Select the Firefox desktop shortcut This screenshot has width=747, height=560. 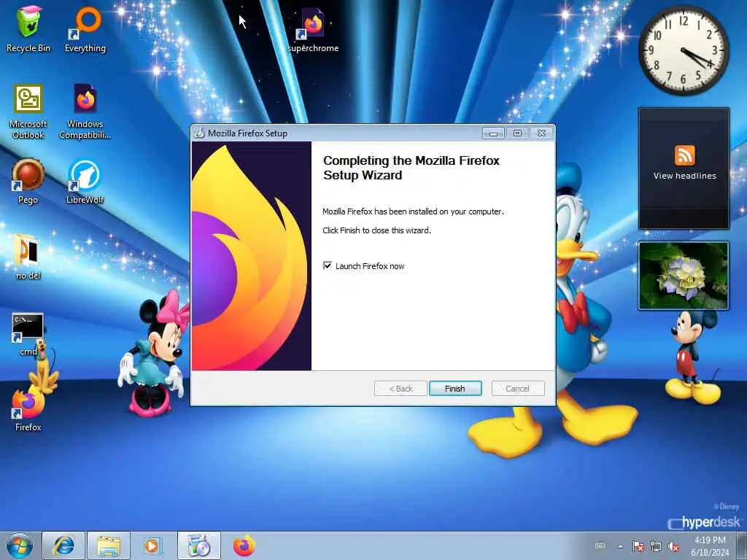pos(28,408)
